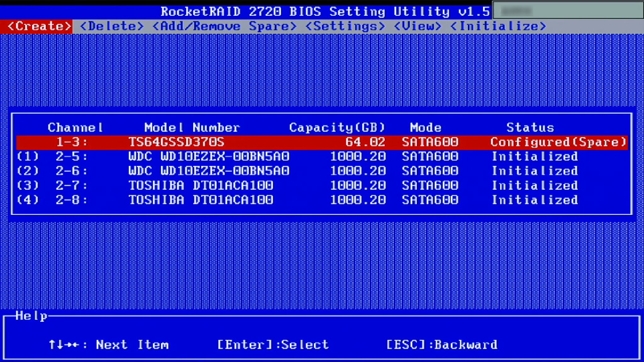Viewport: 644px width, 362px height.
Task: Click the Configured(Spare) status text
Action: pyautogui.click(x=558, y=142)
